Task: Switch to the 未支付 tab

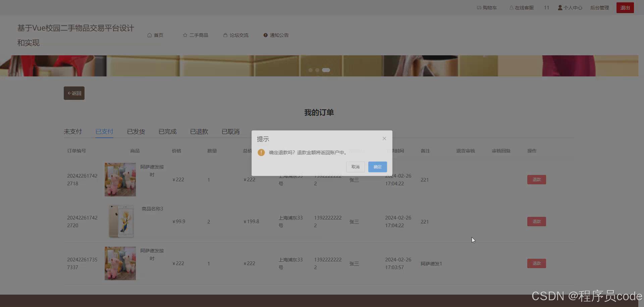Action: coord(72,131)
